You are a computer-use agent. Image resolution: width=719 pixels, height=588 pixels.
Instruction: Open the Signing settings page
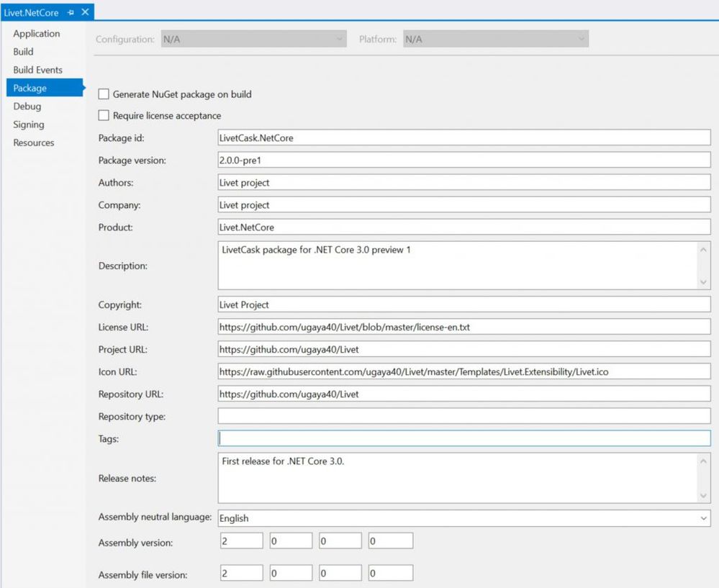click(29, 125)
